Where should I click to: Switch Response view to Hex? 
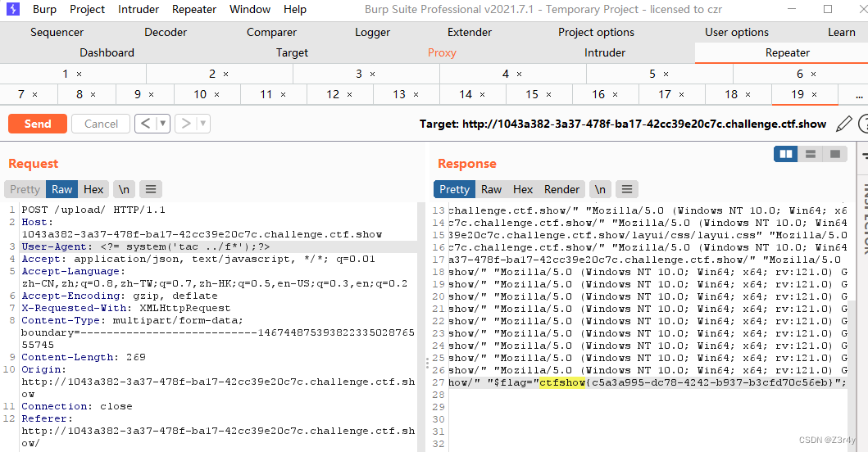523,189
